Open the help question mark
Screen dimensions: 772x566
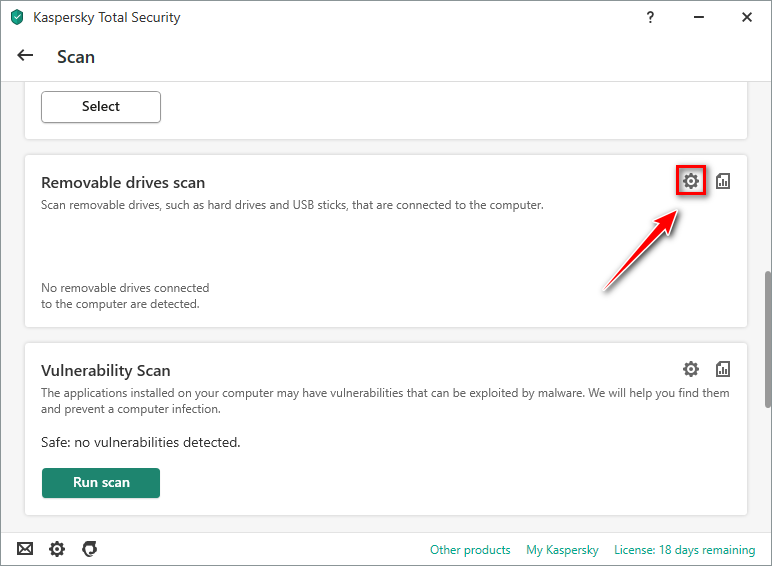tap(650, 17)
